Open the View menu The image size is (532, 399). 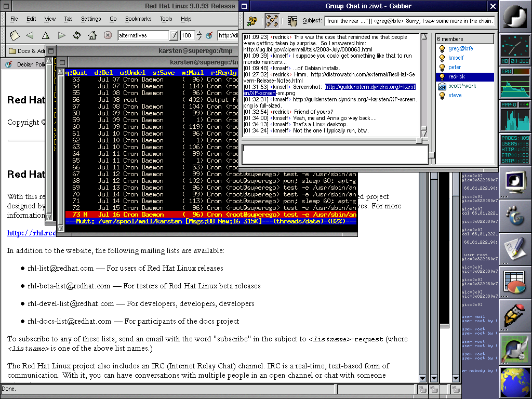50,19
